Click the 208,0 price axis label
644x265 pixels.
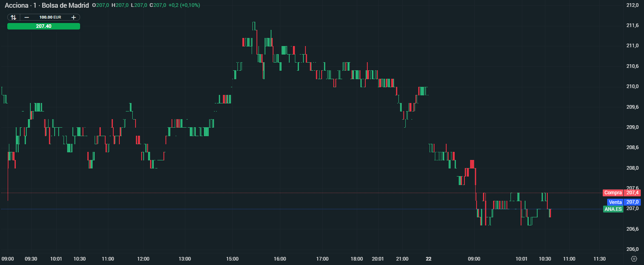[x=632, y=168]
